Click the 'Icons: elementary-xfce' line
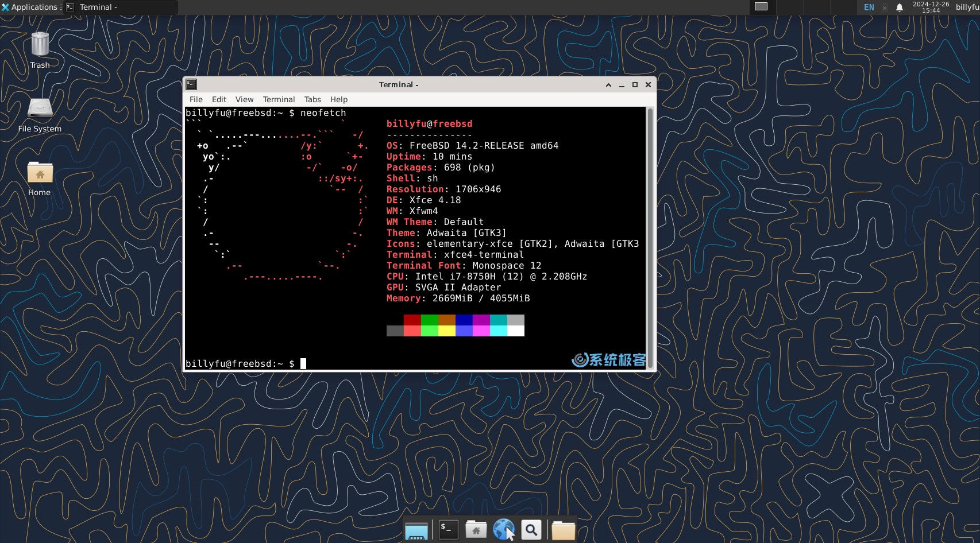This screenshot has width=980, height=543. [x=512, y=244]
